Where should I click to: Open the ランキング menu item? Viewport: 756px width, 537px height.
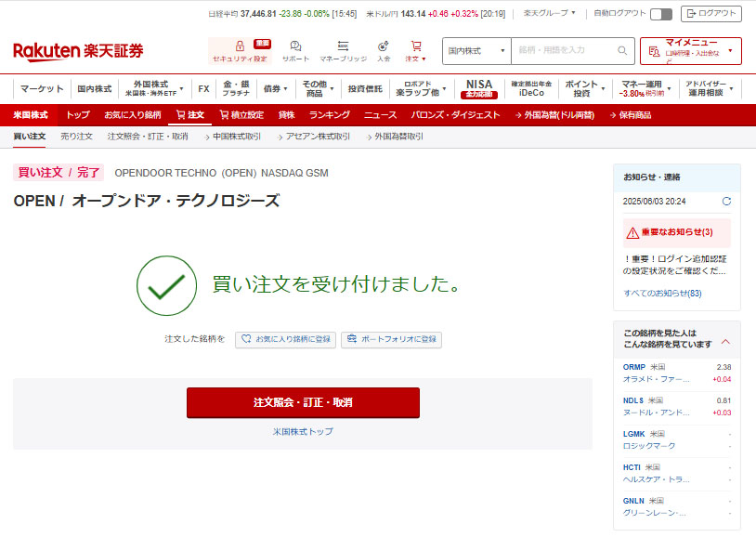(329, 115)
